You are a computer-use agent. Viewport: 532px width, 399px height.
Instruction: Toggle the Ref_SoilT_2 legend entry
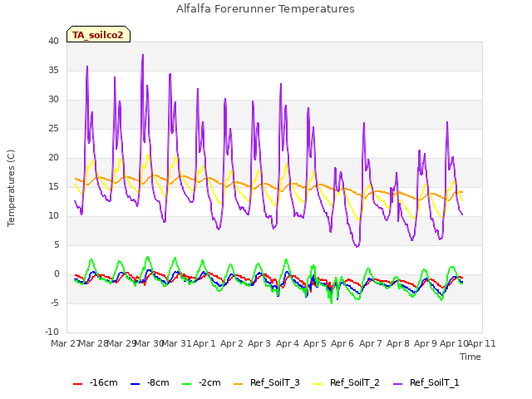pos(347,382)
